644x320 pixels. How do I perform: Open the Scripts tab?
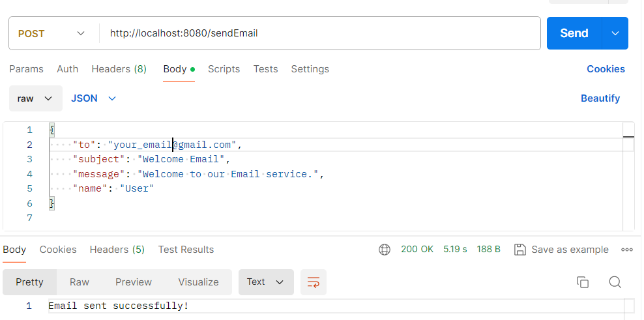pyautogui.click(x=224, y=69)
